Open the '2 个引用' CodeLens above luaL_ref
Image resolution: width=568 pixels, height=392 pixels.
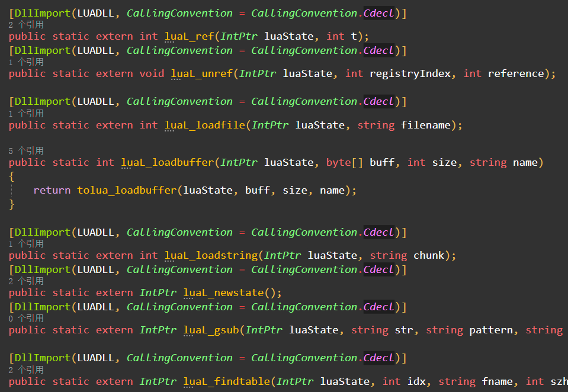point(26,25)
